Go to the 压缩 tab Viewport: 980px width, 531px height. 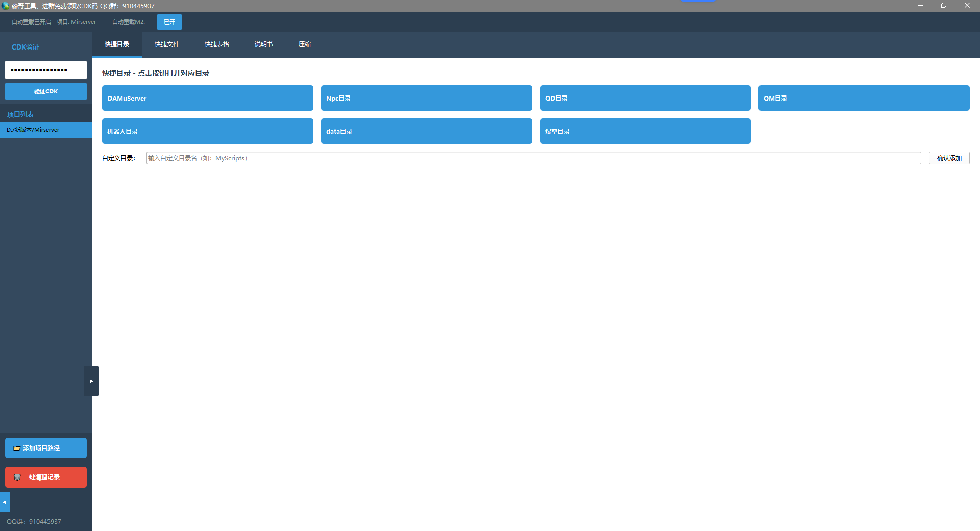tap(305, 44)
